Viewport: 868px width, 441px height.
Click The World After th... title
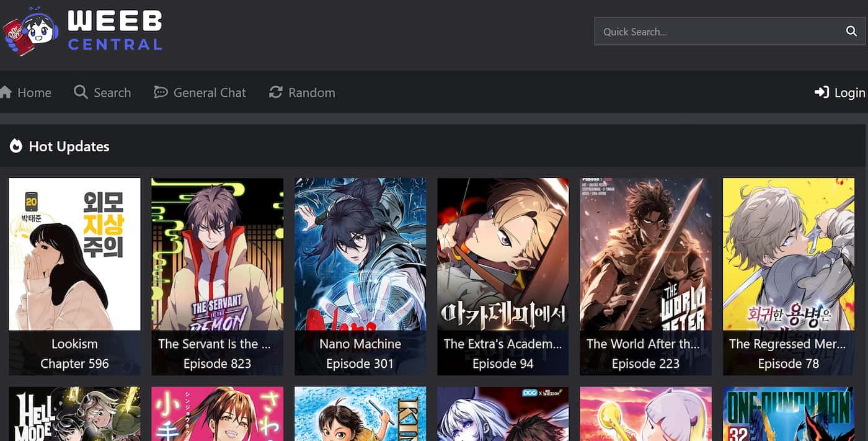click(x=643, y=344)
